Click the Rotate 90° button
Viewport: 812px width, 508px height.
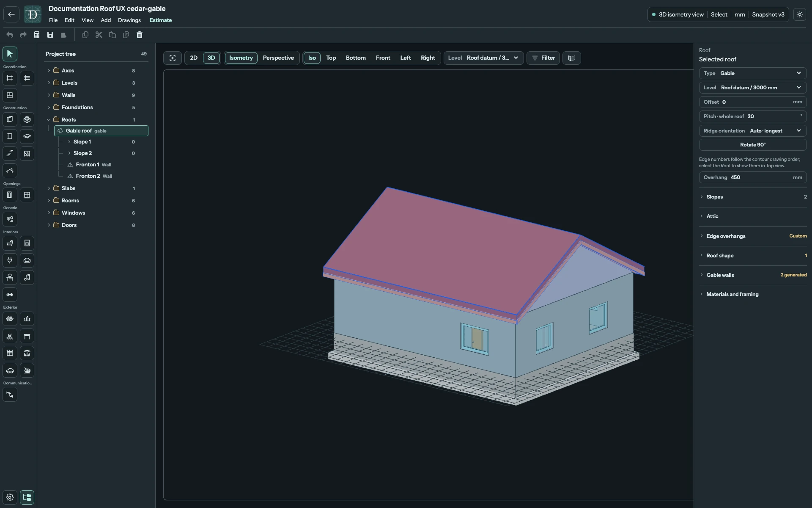pos(752,145)
